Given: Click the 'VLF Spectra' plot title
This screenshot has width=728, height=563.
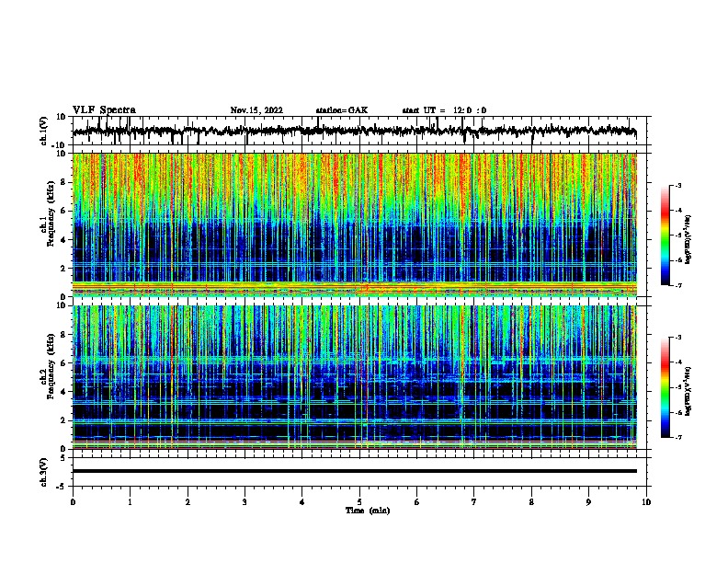Looking at the screenshot, I should pos(104,110).
